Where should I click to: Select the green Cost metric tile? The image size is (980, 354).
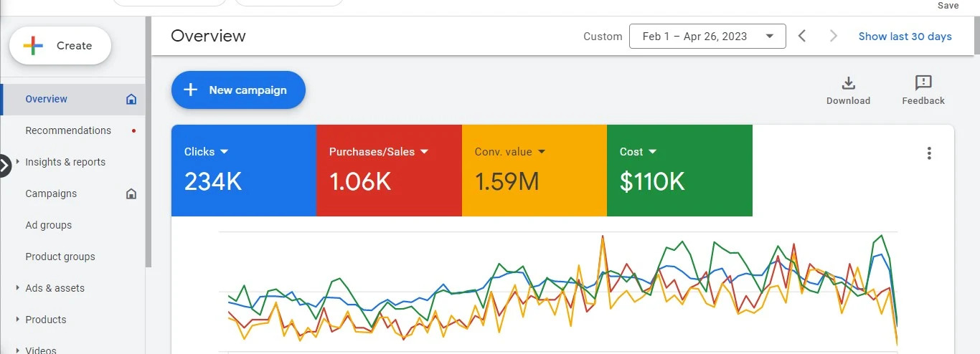tap(679, 171)
